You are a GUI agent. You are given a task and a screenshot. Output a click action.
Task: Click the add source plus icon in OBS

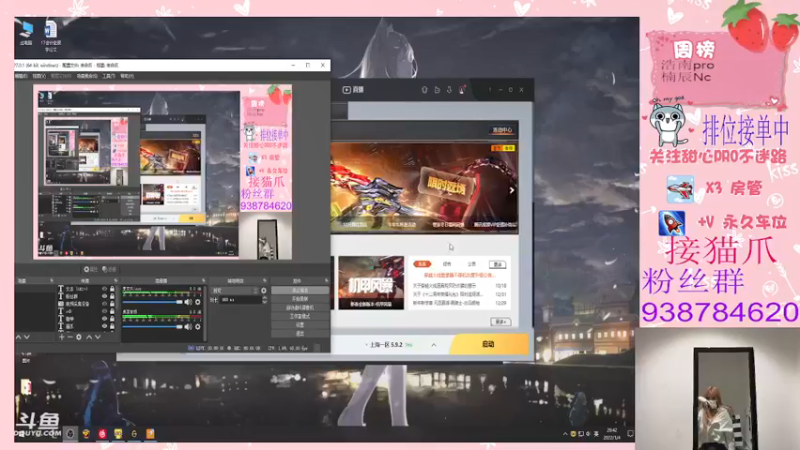61,337
